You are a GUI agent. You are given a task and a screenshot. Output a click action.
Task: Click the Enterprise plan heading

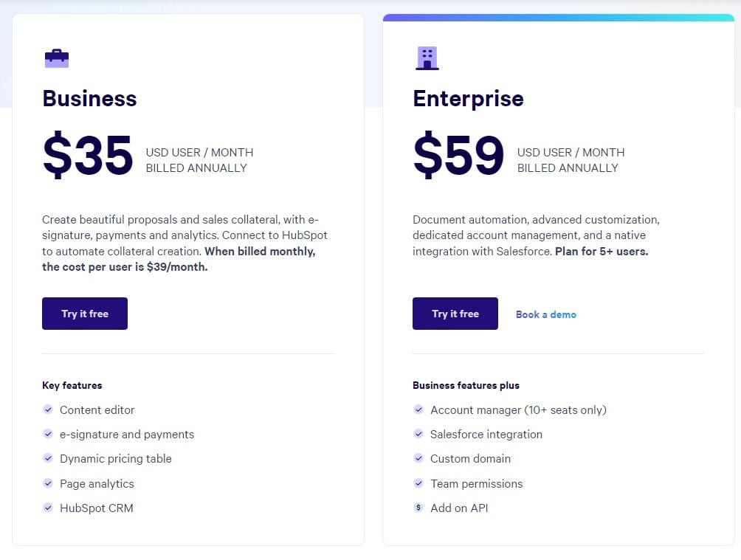click(469, 100)
